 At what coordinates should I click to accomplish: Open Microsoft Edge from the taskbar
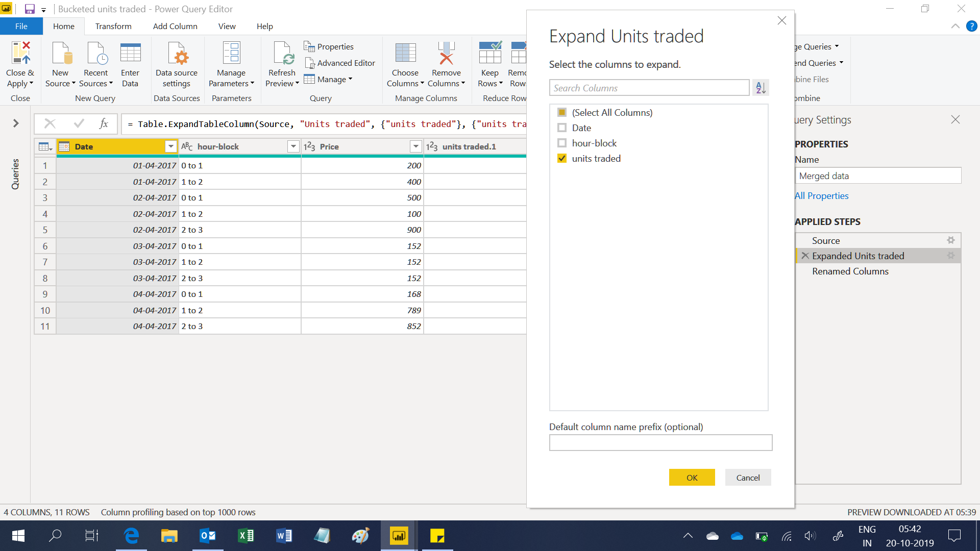point(131,536)
